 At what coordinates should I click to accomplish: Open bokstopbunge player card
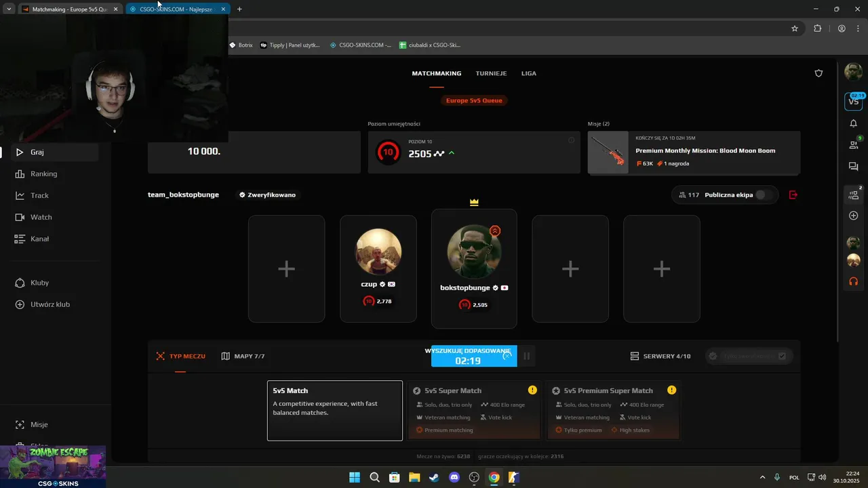pos(474,268)
